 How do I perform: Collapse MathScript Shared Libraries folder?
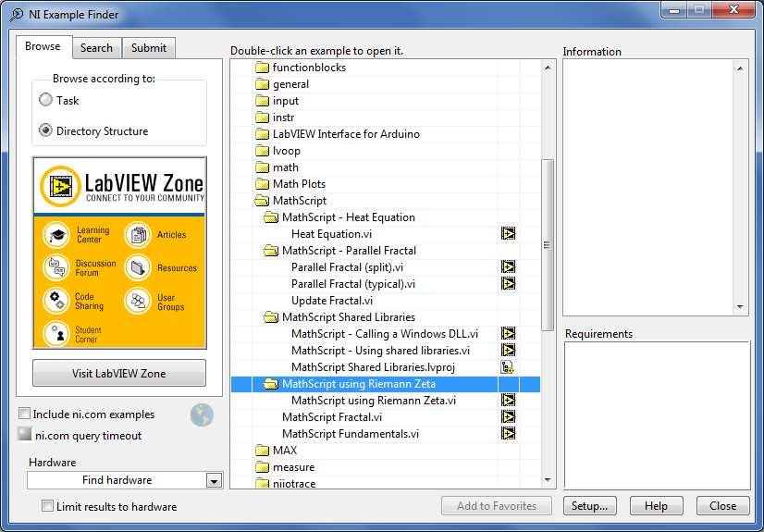pyautogui.click(x=271, y=317)
